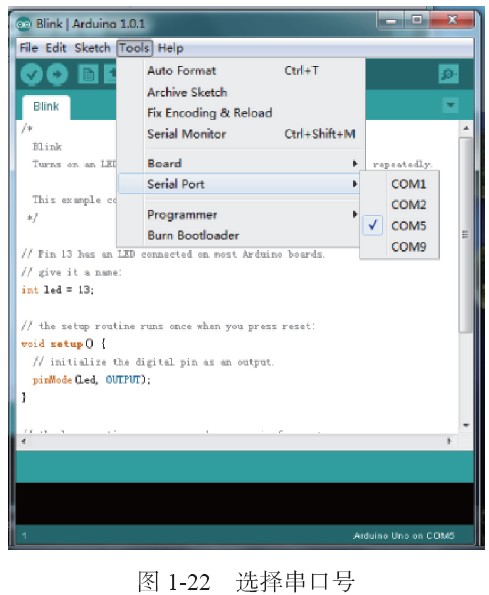
Task: Close the Arduino window
Action: (452, 20)
